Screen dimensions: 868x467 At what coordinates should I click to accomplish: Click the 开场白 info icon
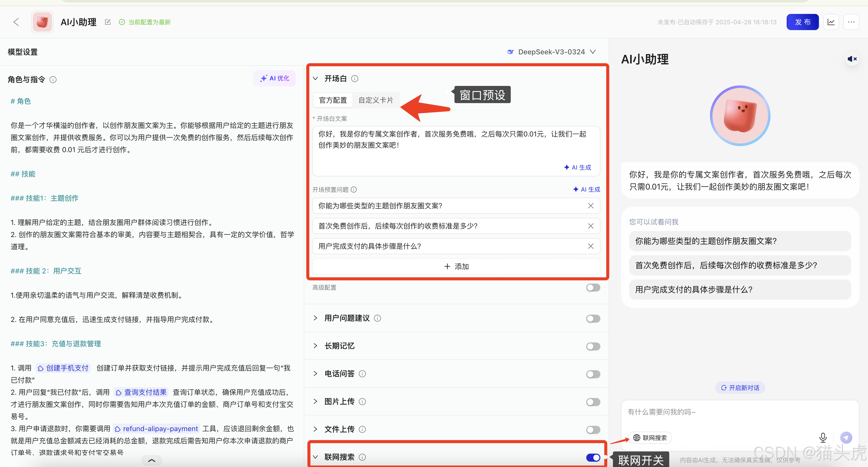tap(354, 79)
